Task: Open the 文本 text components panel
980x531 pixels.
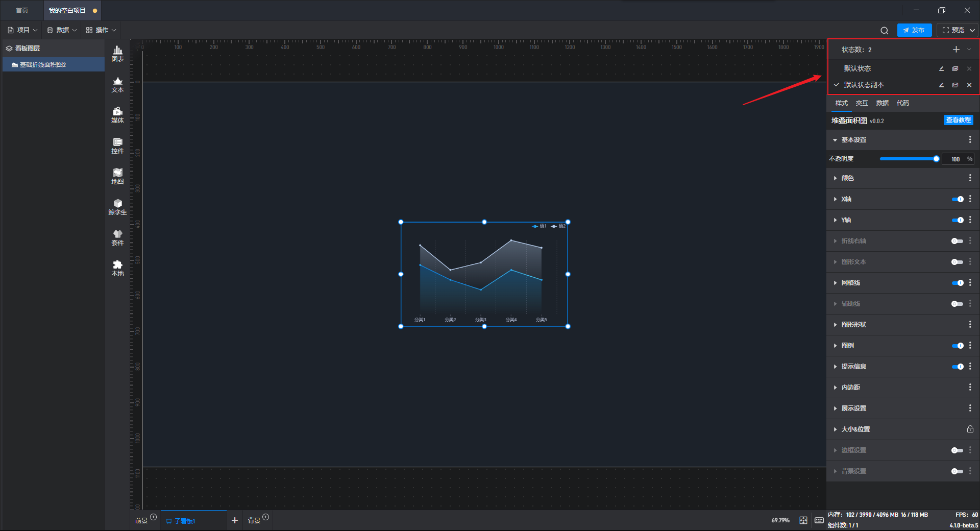Action: (x=117, y=84)
